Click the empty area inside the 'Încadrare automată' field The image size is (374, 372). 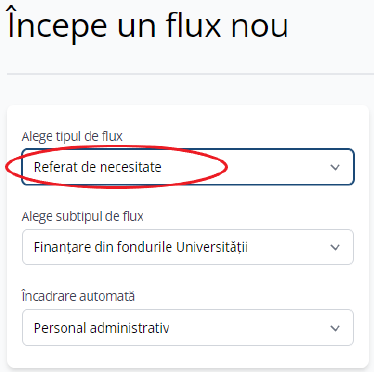coord(248,328)
